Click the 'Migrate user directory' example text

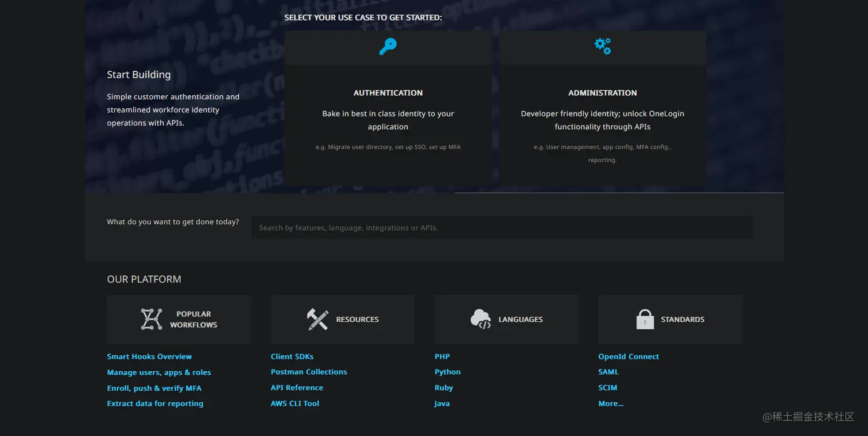point(388,147)
